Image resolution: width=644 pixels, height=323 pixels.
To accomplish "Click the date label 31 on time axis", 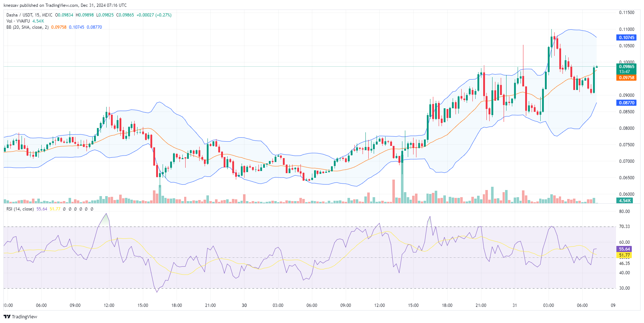I will [514, 305].
